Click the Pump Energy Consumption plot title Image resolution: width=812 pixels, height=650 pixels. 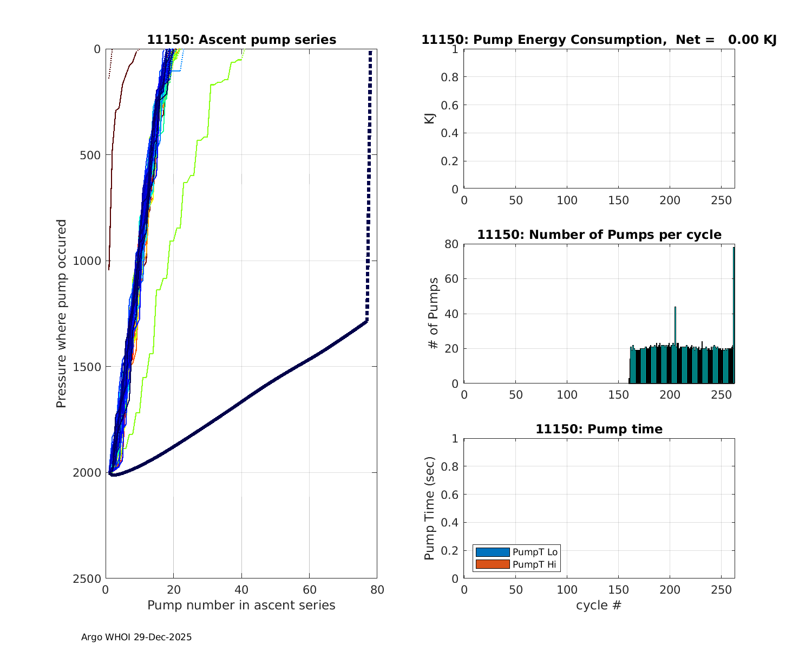tap(599, 40)
